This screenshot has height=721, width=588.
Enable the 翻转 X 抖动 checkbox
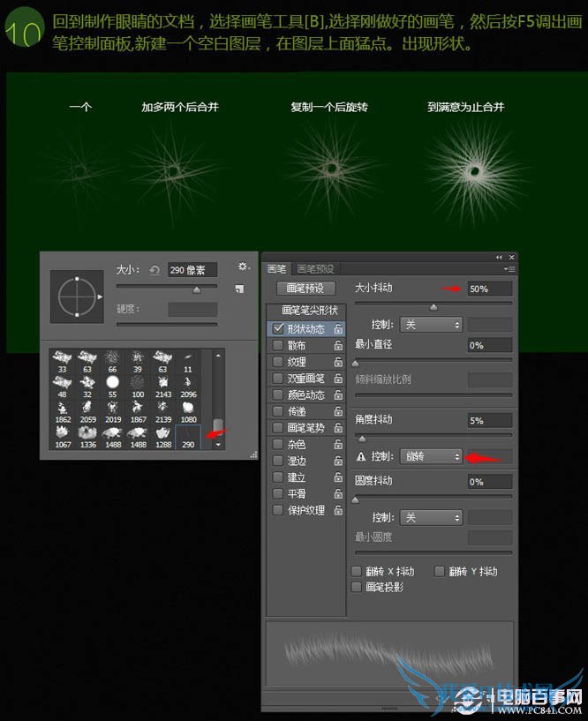click(357, 571)
